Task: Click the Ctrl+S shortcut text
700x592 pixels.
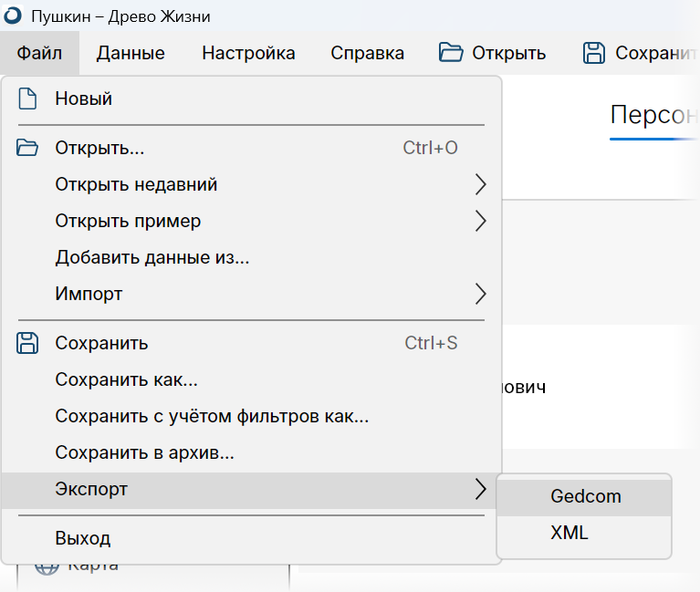Action: click(x=432, y=343)
